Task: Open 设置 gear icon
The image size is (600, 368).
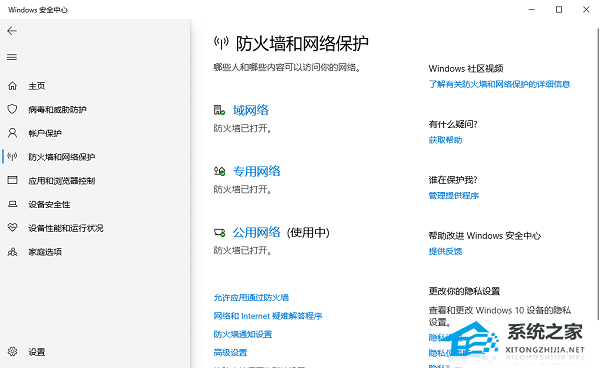Action: click(12, 352)
